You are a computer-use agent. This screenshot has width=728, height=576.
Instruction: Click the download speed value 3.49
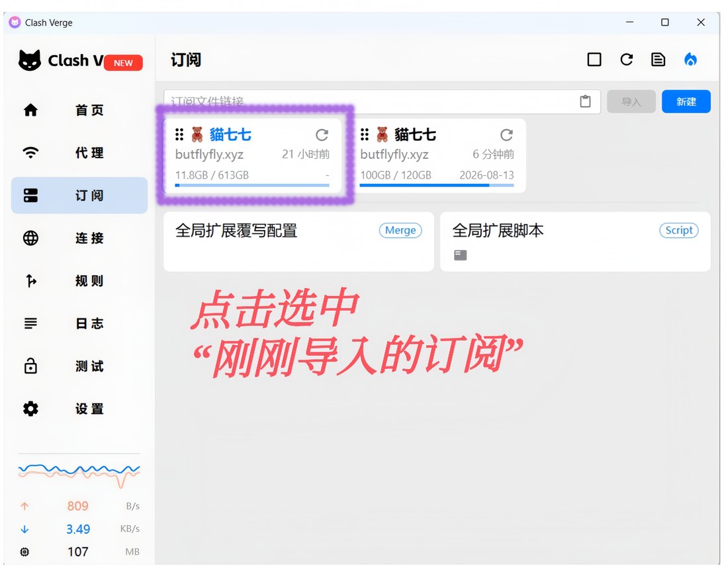point(78,529)
